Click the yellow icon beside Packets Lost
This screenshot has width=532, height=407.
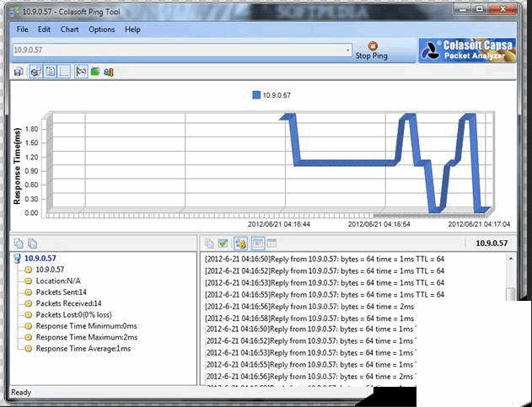29,315
